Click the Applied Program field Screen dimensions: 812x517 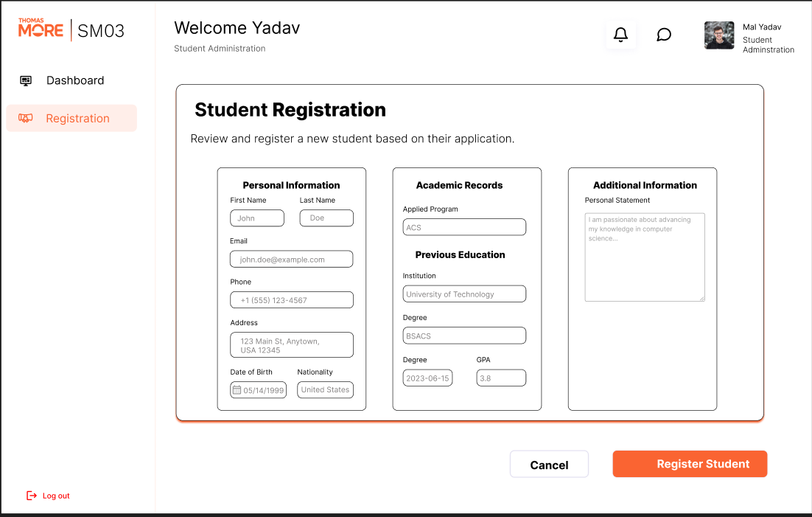point(464,227)
